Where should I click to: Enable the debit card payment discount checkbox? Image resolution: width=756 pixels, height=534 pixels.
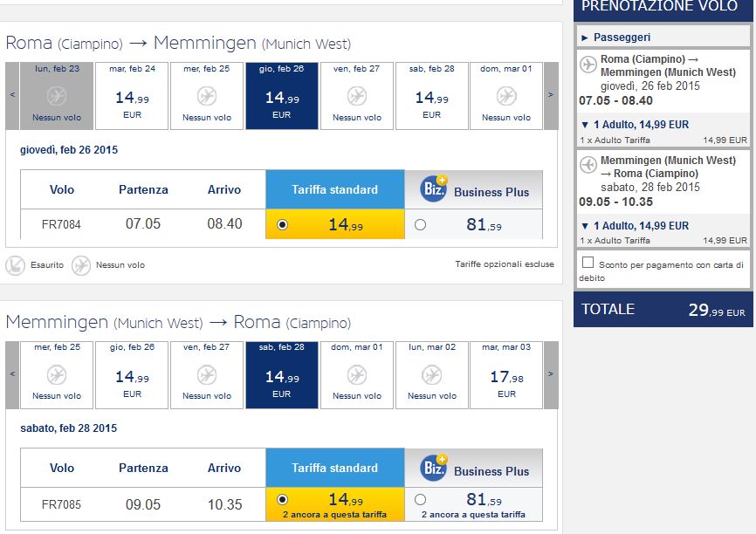tap(588, 263)
